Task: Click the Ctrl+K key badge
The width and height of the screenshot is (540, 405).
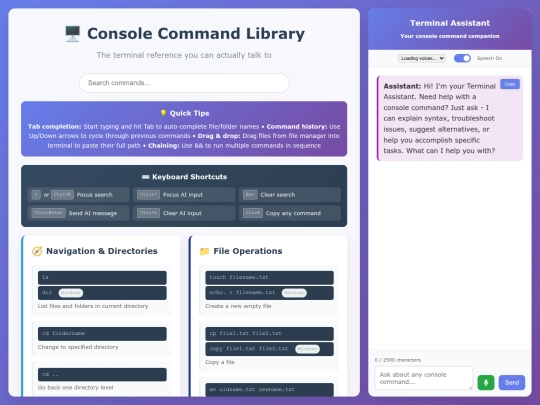Action: tap(62, 195)
